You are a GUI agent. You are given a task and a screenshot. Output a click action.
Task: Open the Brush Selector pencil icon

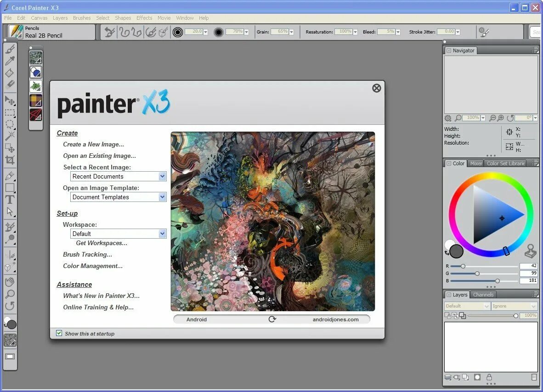pos(16,32)
